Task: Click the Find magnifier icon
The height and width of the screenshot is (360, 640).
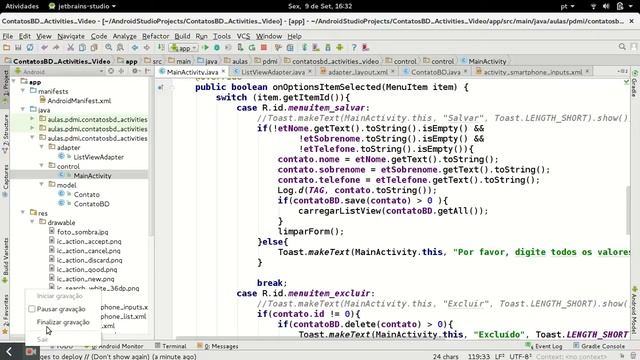Action: point(108,48)
